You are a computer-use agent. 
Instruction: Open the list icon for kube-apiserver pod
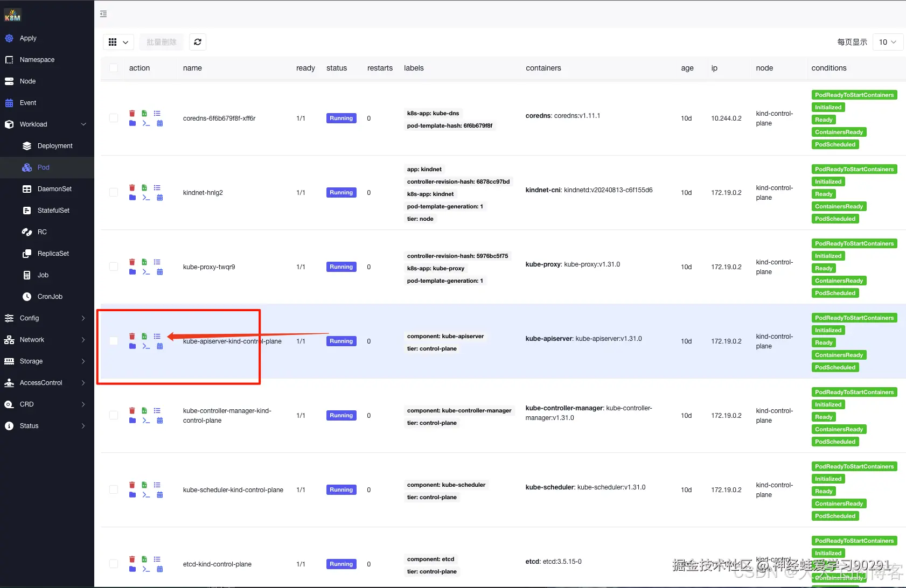[157, 336]
